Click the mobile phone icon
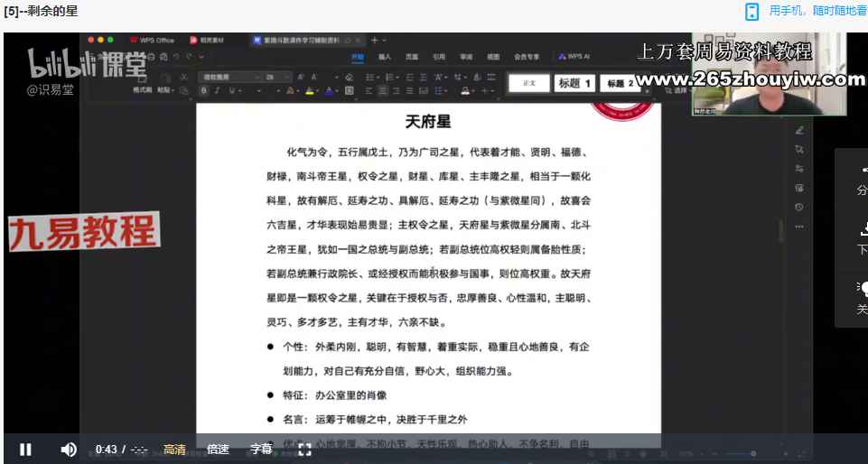 click(751, 11)
